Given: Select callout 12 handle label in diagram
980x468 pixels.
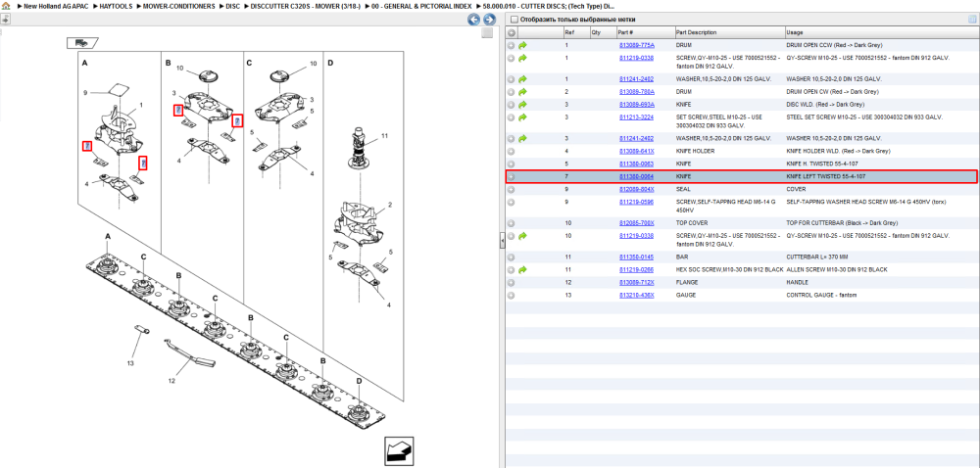Looking at the screenshot, I should (x=173, y=380).
